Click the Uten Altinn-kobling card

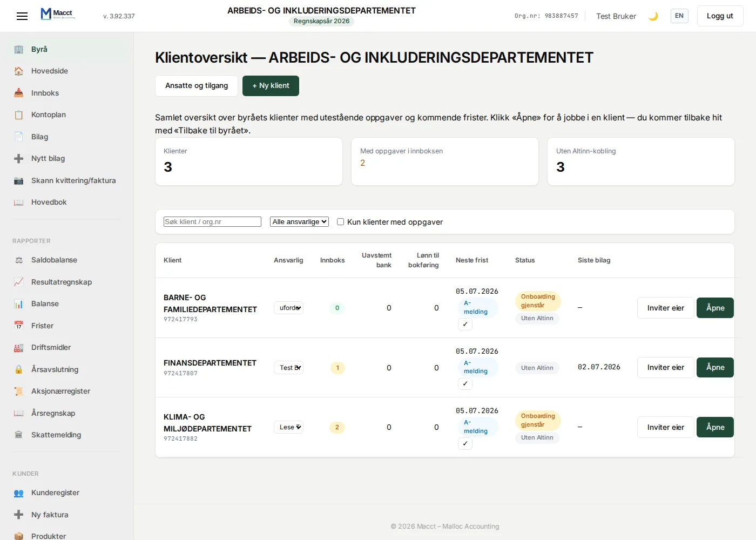(x=641, y=161)
